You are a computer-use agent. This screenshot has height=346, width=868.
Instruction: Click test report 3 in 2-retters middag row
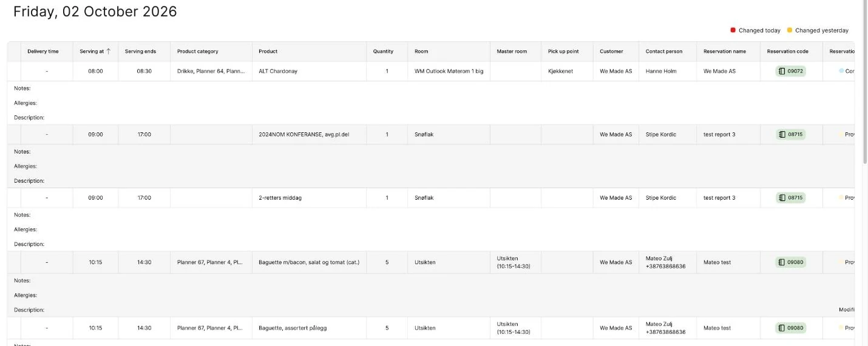click(x=719, y=198)
